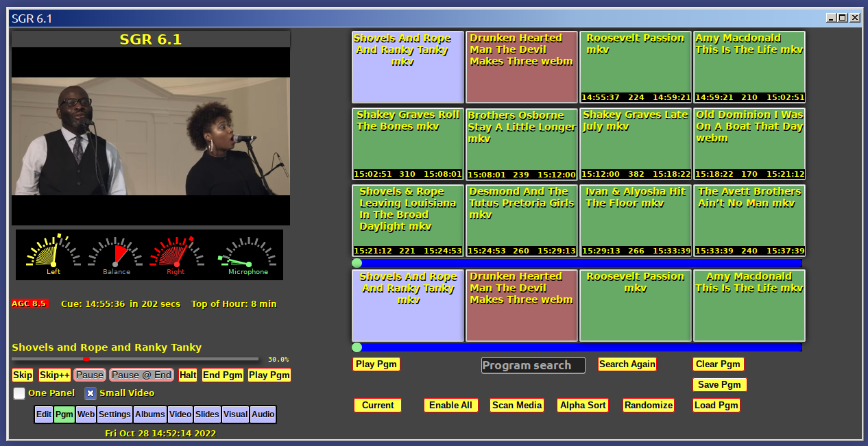868x446 pixels.
Task: Uncheck the Small Video checkbox
Action: point(90,393)
